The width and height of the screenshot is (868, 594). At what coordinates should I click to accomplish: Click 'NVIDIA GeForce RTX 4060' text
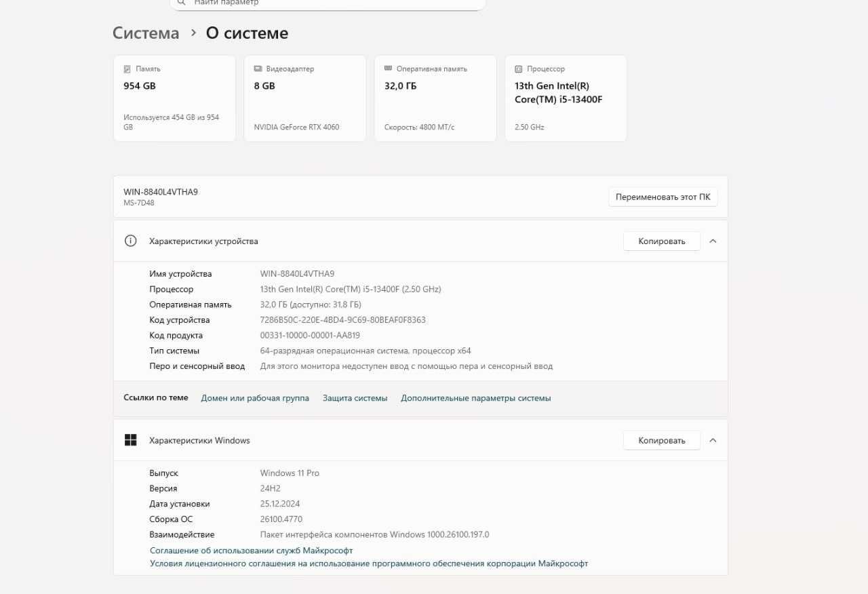coord(296,127)
